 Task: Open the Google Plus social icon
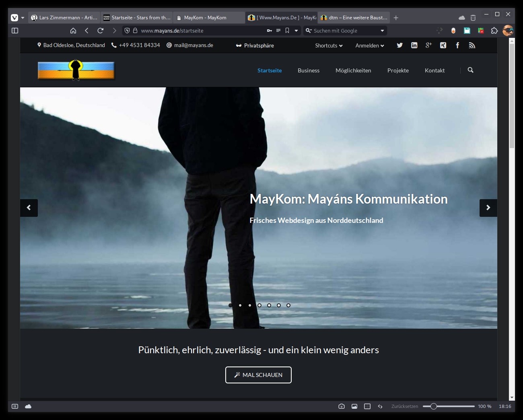[428, 45]
